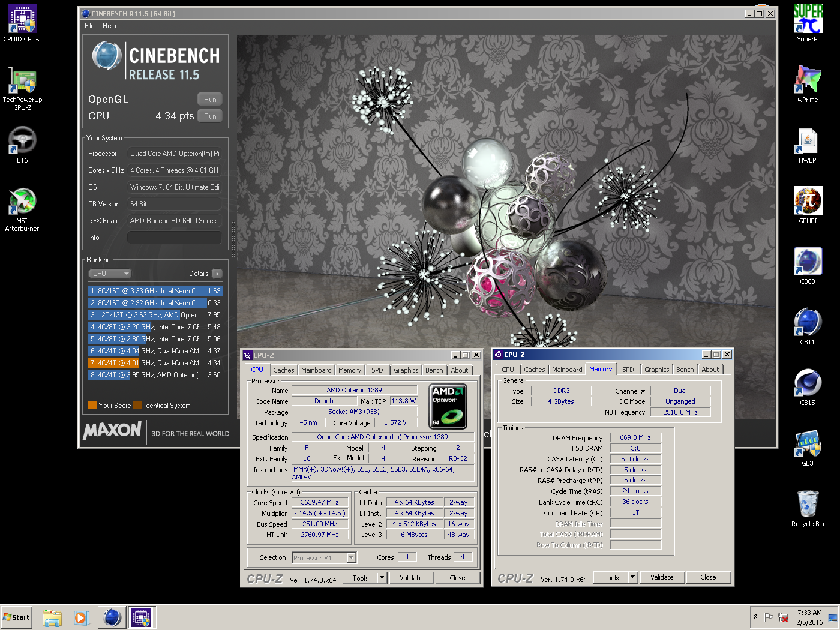This screenshot has width=840, height=630.
Task: Open About tab in right CPU-Z window
Action: click(x=710, y=370)
